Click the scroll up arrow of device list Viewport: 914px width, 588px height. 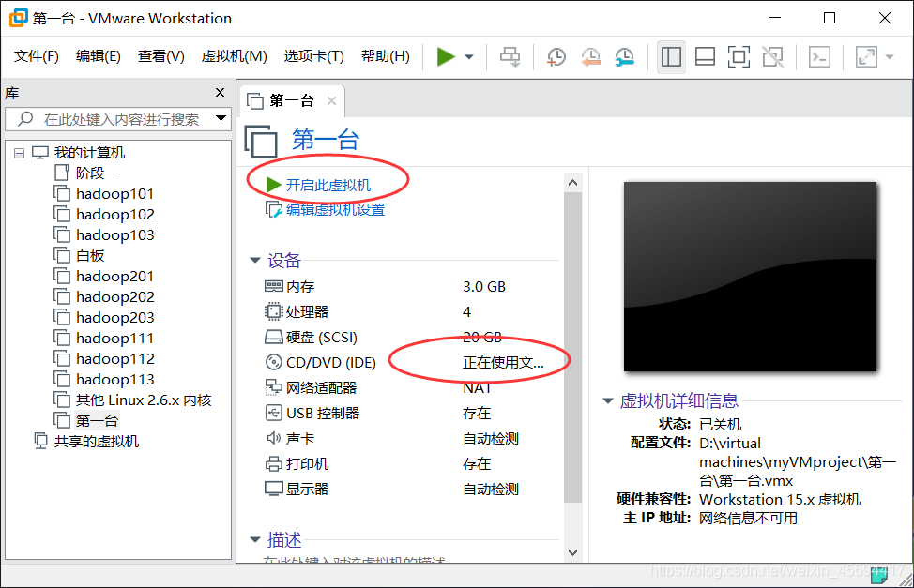click(573, 183)
